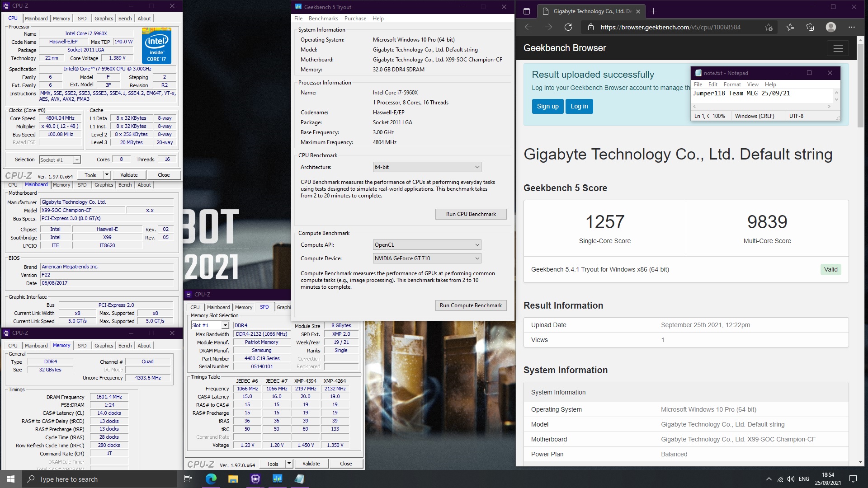Screen dimensions: 868x488
Task: Open the browser Favorites list icon
Action: pyautogui.click(x=790, y=27)
